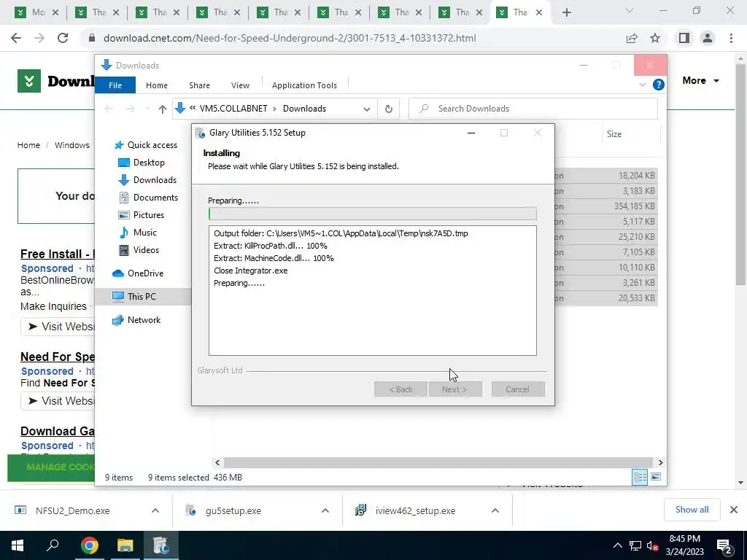Expand the Explorer ribbon chevron
747x560 pixels.
643,85
